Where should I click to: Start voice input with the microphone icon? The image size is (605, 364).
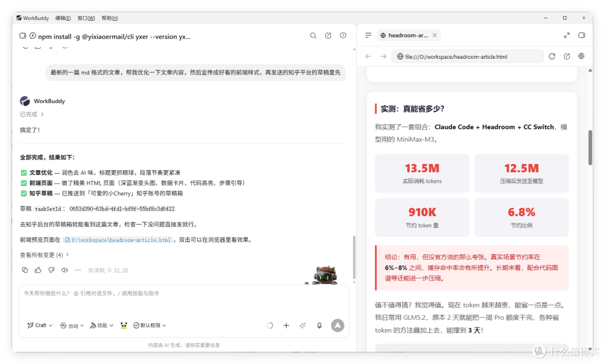tap(319, 325)
